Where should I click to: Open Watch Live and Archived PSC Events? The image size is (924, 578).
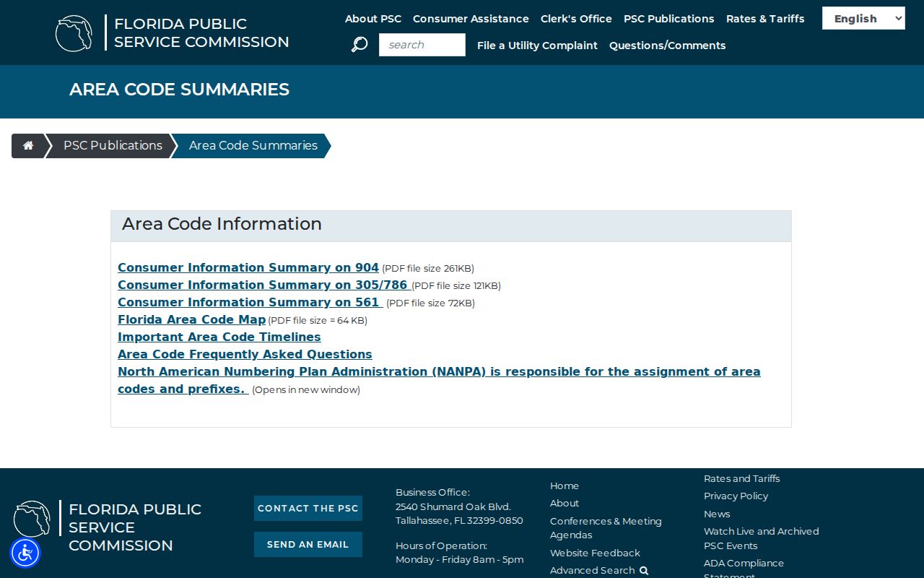point(762,538)
